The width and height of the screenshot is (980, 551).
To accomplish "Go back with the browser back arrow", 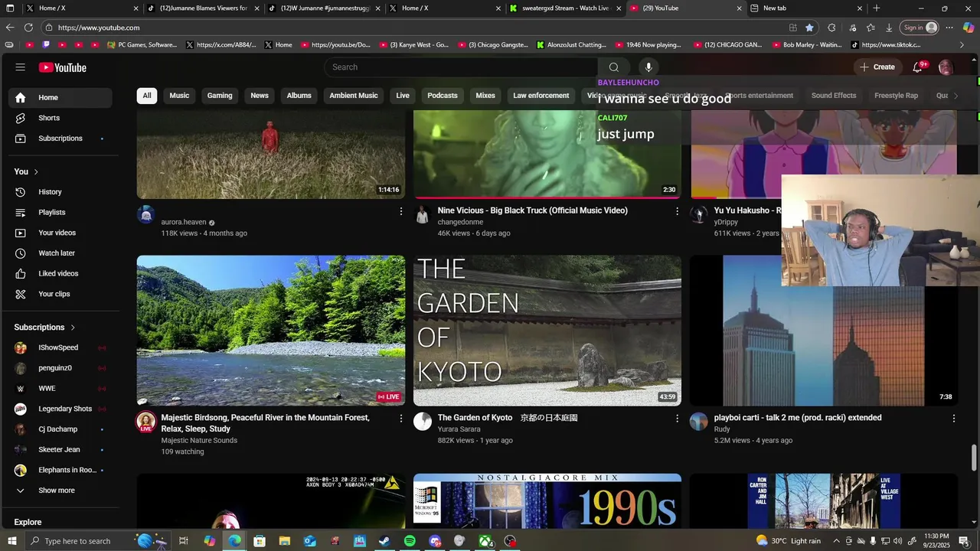I will 10,28.
